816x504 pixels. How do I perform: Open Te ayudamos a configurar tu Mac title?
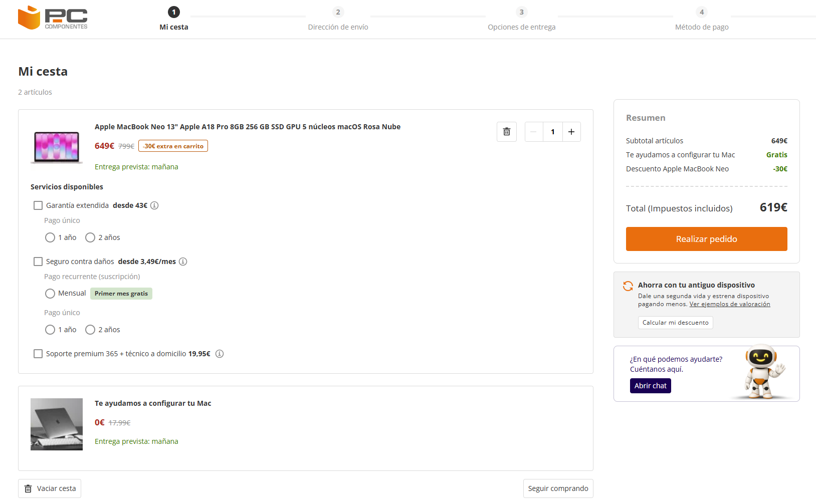pos(153,403)
